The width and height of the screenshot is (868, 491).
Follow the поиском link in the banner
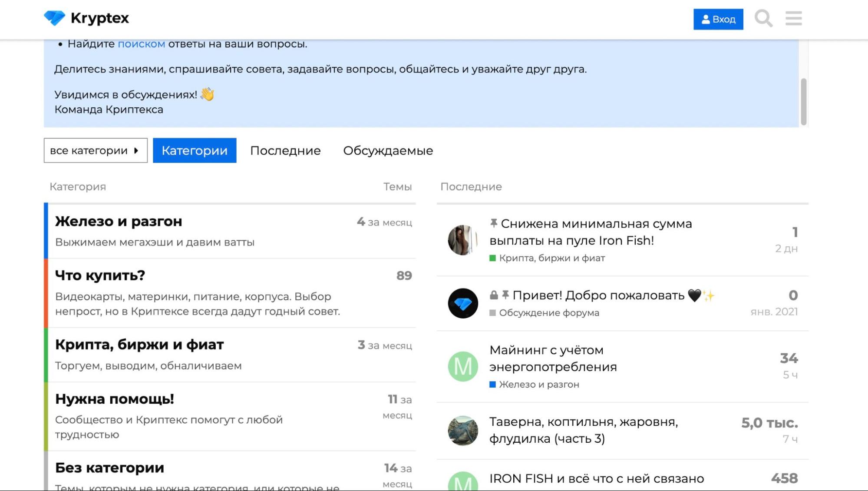pyautogui.click(x=141, y=44)
